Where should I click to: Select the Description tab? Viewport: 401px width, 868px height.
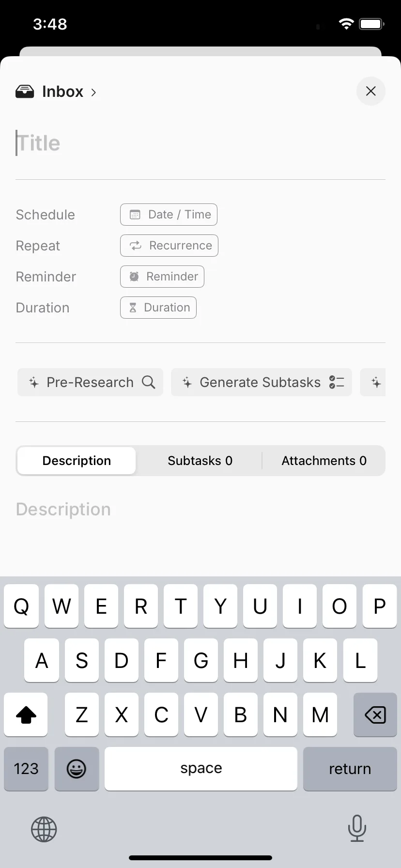[77, 461]
